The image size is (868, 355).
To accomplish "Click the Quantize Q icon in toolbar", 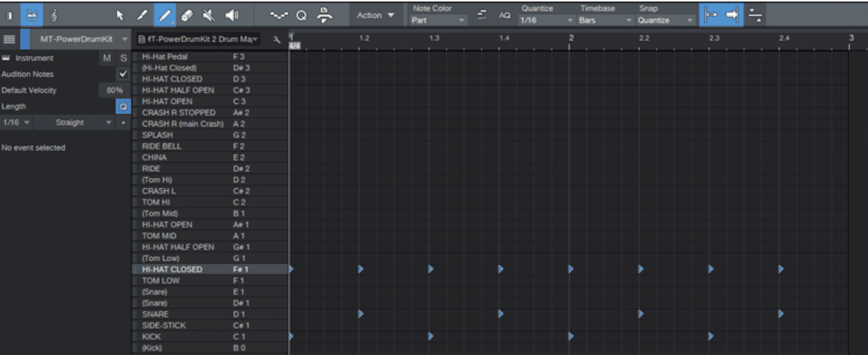I will (x=301, y=15).
